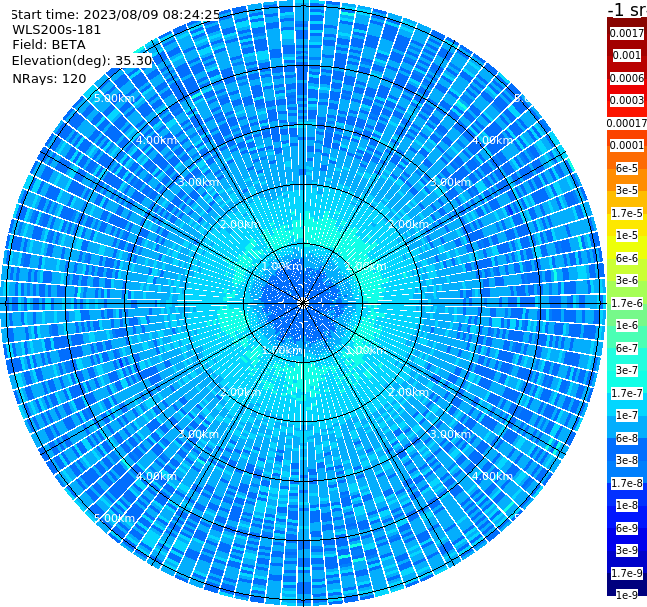
Task: Click the 0.00017 colorbar tick label
Action: pos(627,123)
